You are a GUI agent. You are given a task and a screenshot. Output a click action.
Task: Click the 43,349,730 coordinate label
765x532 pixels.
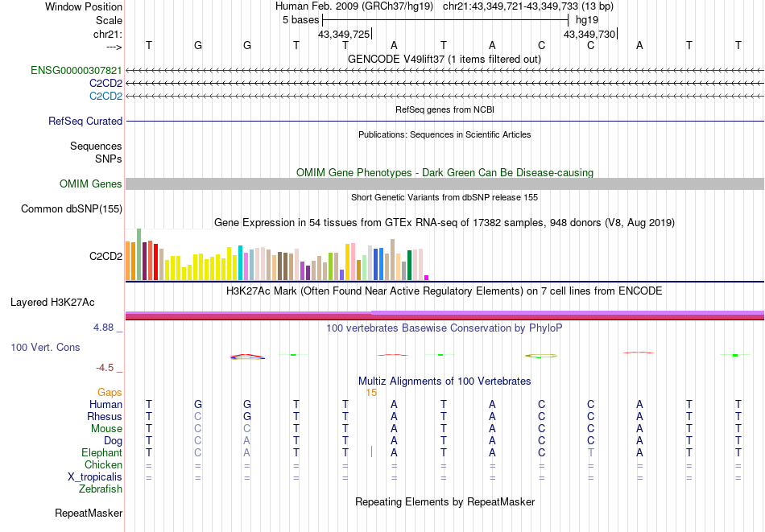point(589,35)
